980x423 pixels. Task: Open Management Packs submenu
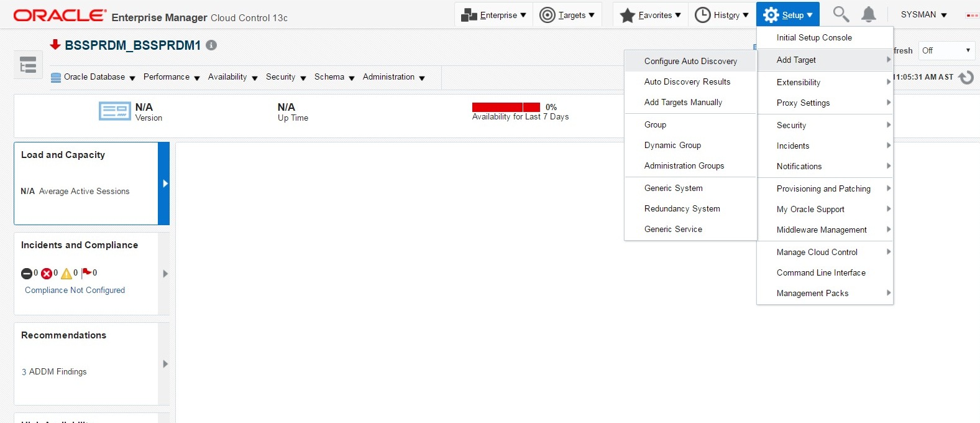pos(825,293)
